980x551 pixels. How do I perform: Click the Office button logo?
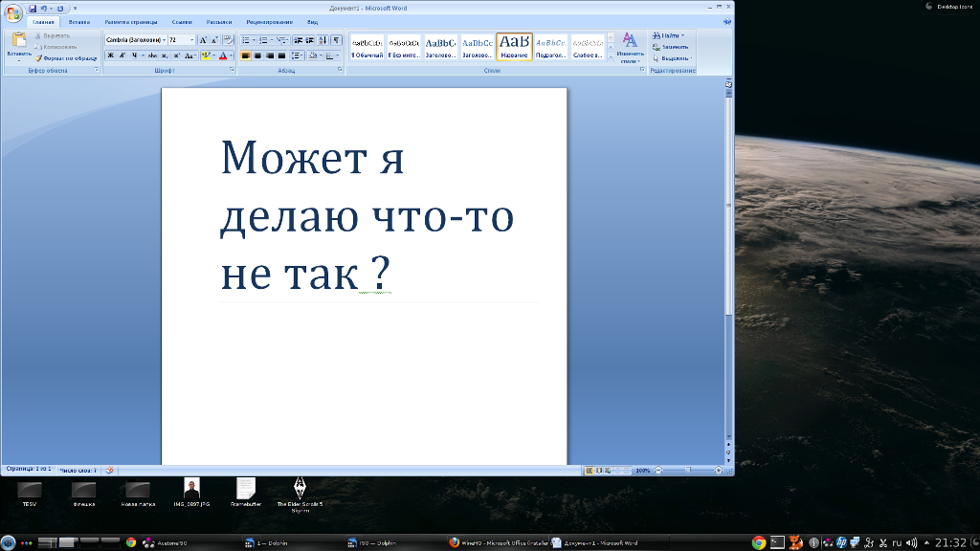[13, 13]
